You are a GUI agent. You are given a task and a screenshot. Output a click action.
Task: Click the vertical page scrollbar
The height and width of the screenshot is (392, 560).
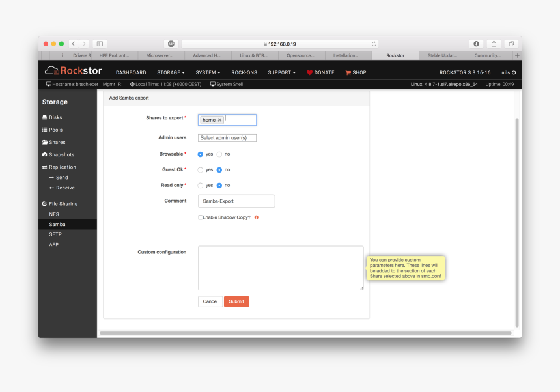(x=517, y=222)
